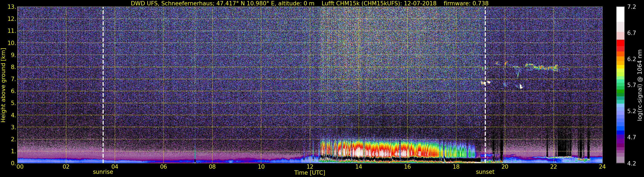The image size is (644, 177).
Task: Click the 'Lufft CHM15k (CHM15kUFS): 12-07-2018' title text
Action: [x=379, y=3]
